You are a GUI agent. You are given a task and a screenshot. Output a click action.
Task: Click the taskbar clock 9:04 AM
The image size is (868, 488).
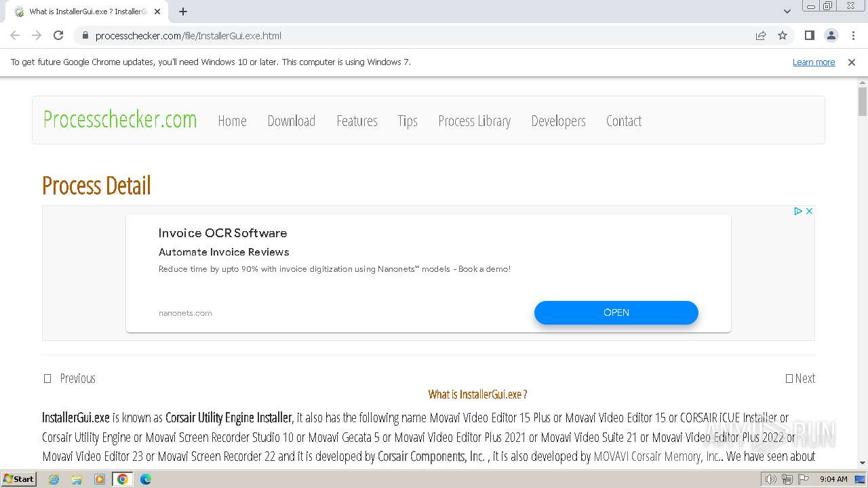[833, 479]
